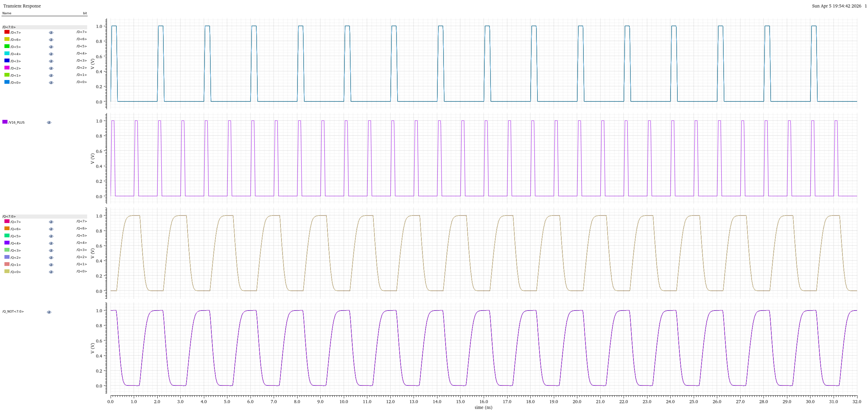Select the /V16_PLUS signal name

coord(16,123)
